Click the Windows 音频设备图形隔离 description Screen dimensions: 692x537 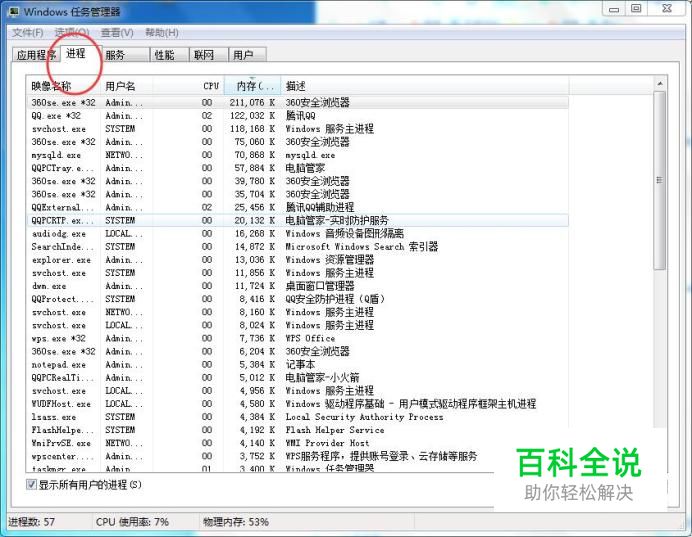345,233
